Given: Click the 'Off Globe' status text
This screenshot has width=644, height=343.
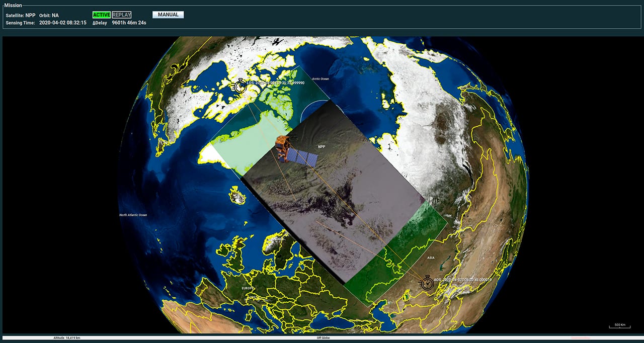Looking at the screenshot, I should [x=323, y=338].
